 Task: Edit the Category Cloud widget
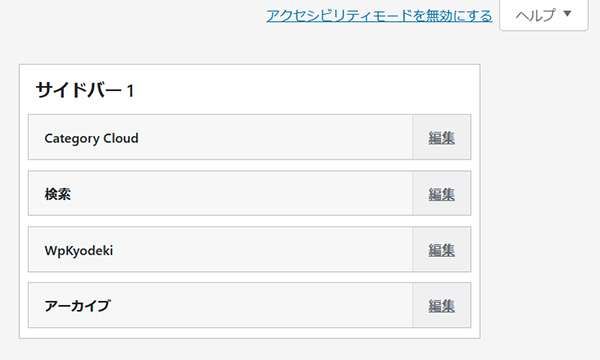pyautogui.click(x=441, y=138)
